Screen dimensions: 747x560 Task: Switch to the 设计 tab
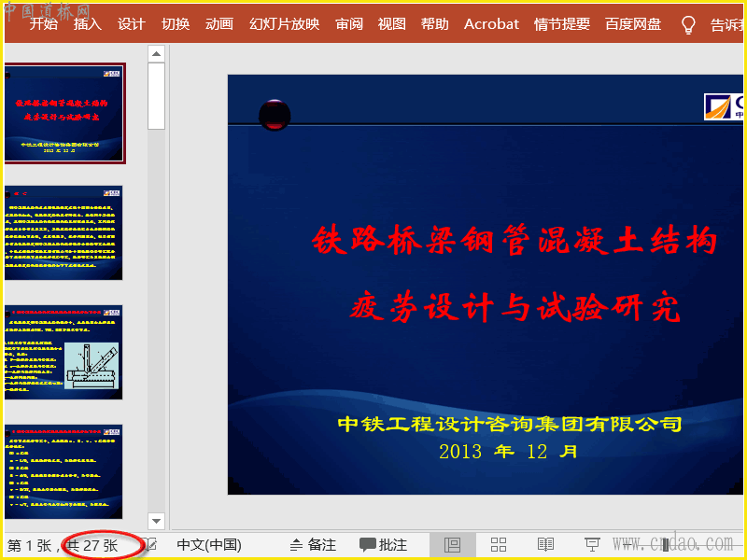pyautogui.click(x=131, y=24)
